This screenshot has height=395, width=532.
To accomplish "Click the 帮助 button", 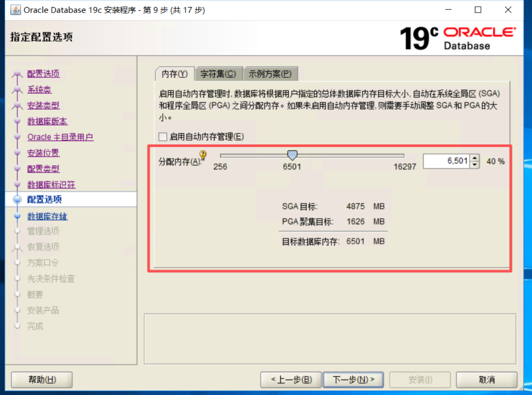I will click(42, 380).
